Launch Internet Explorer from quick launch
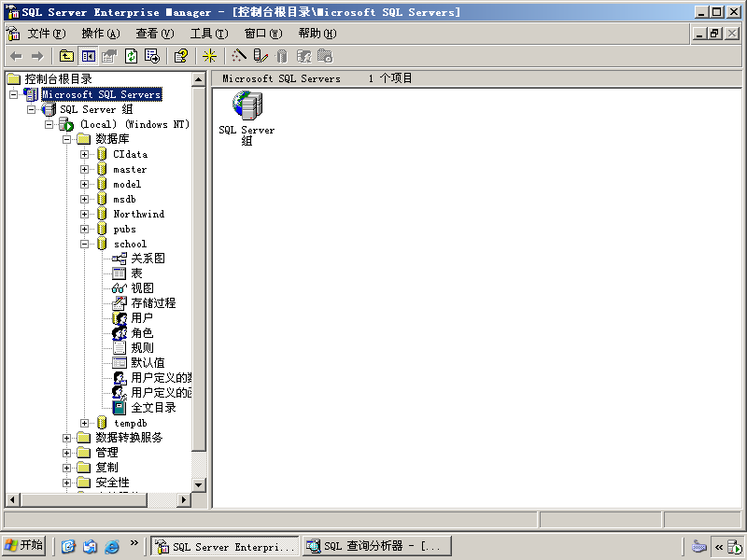Screen dimensions: 747x560 [112, 546]
